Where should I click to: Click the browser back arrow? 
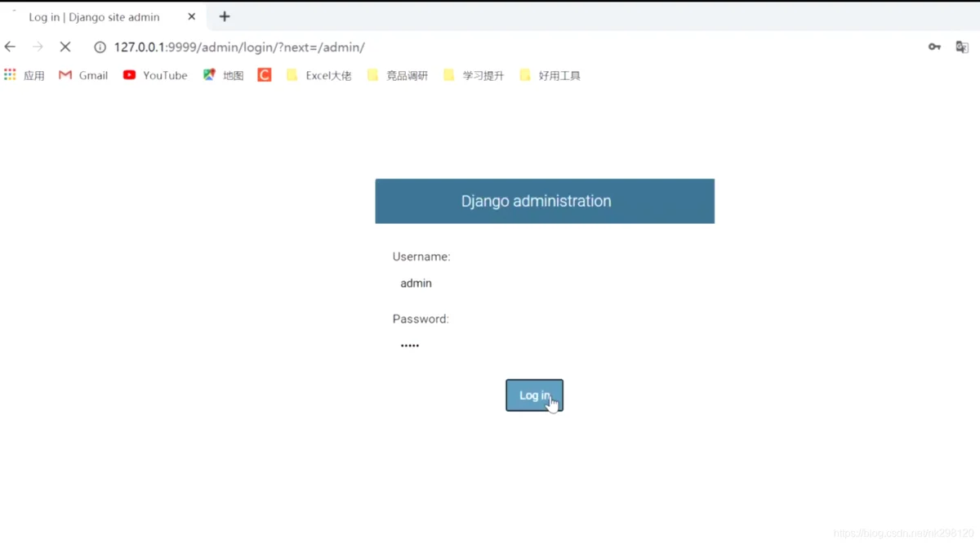click(10, 47)
